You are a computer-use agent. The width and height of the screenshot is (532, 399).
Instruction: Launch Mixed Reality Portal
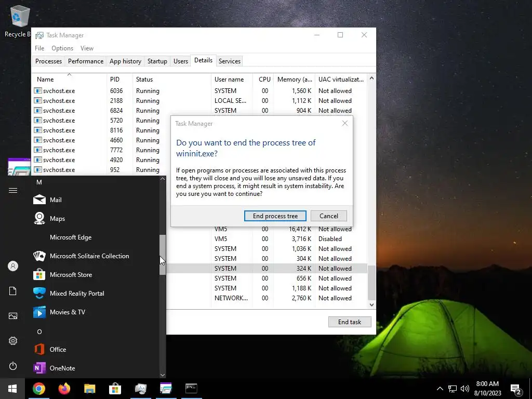[x=96, y=293]
